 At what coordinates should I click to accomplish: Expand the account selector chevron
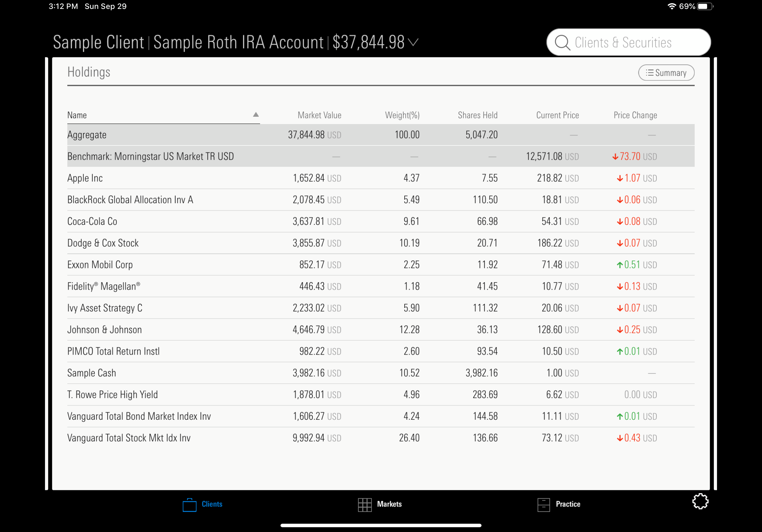pos(413,42)
